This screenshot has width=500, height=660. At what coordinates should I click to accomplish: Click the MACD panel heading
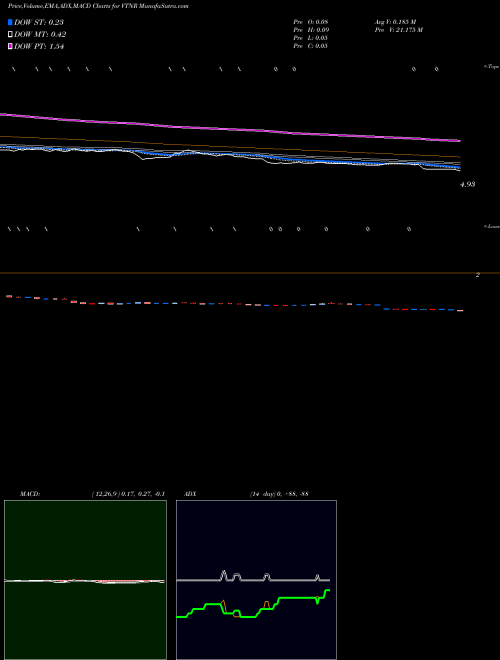30,494
